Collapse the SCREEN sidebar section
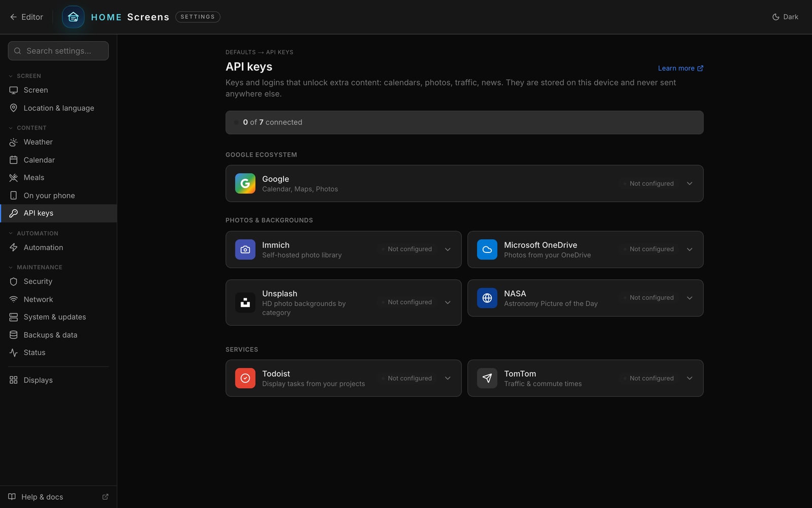Viewport: 812px width, 508px height. (25, 76)
